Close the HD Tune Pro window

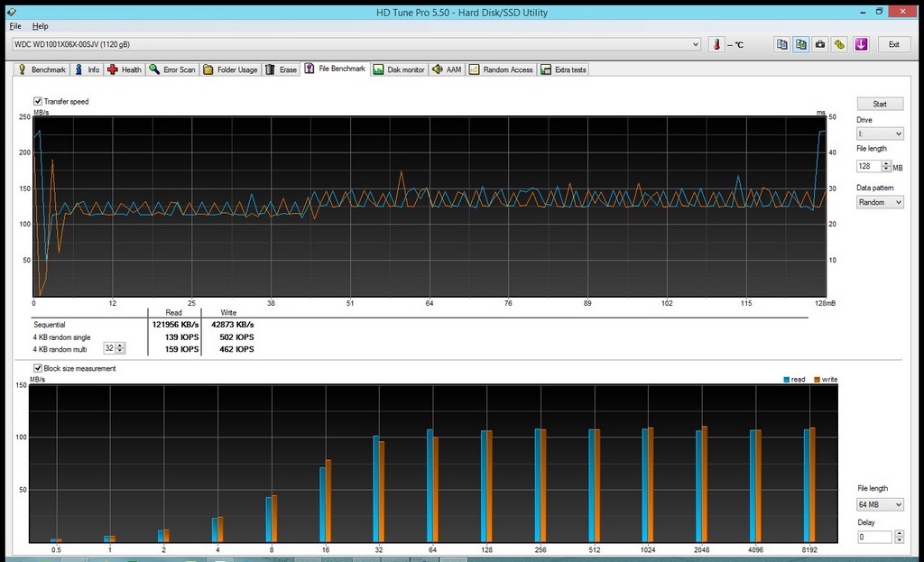(902, 12)
